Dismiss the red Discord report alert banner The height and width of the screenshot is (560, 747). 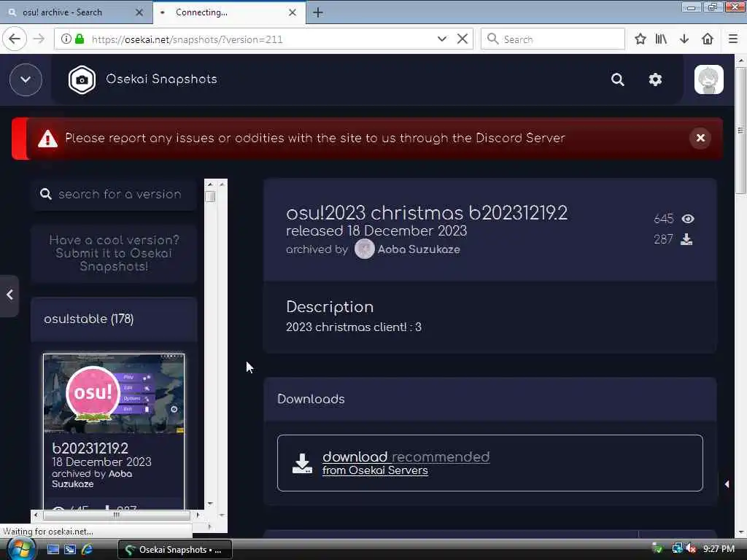pyautogui.click(x=700, y=138)
